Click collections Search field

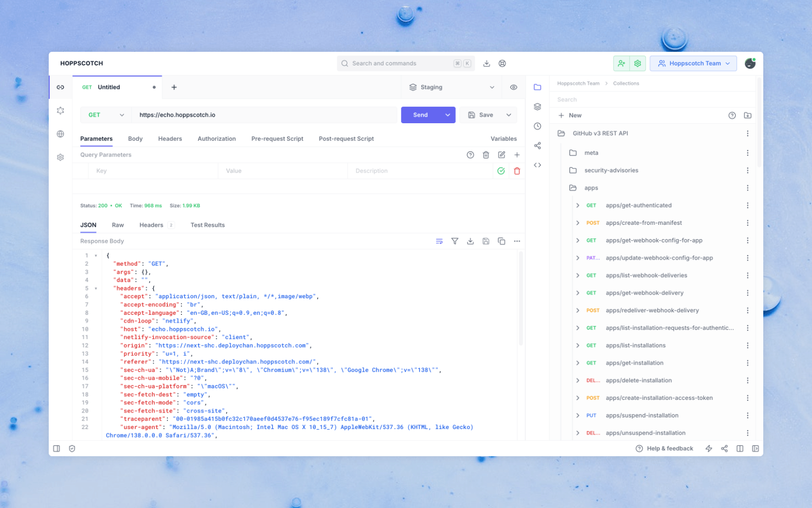653,100
